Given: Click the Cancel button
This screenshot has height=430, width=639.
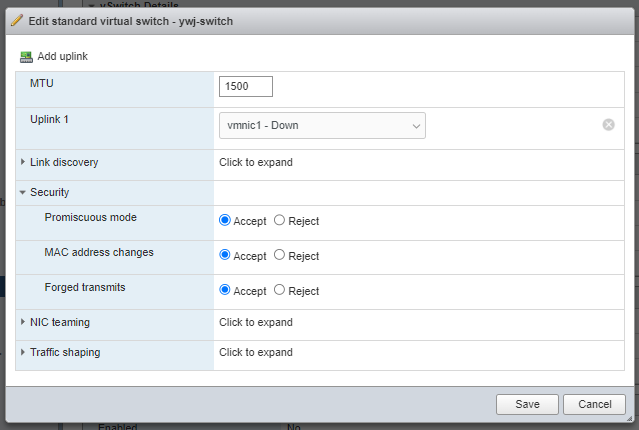Looking at the screenshot, I should [594, 404].
